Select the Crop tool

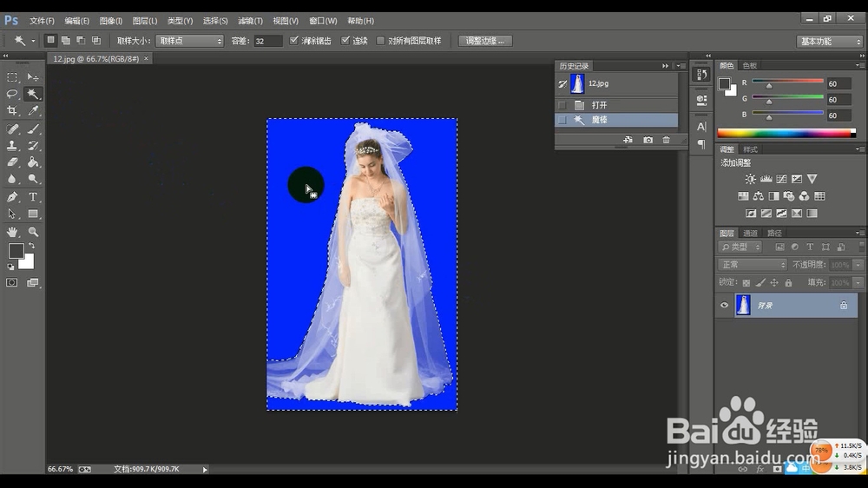(x=13, y=111)
